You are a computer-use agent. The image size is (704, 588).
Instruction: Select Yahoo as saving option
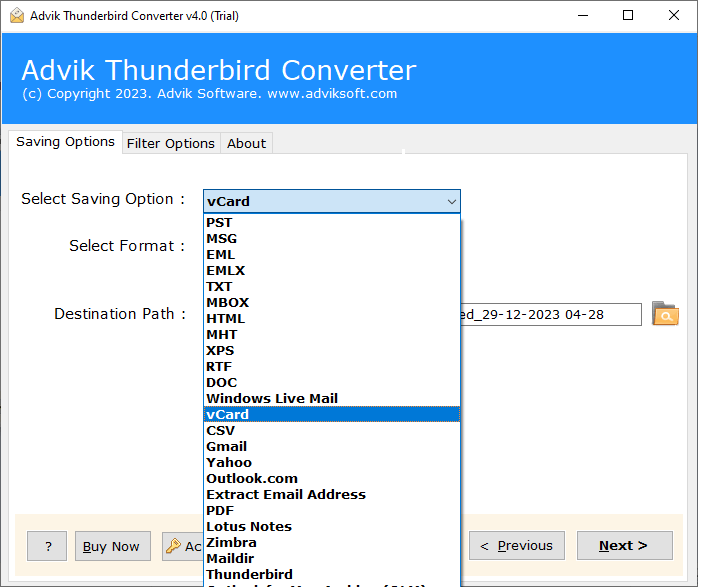332,463
